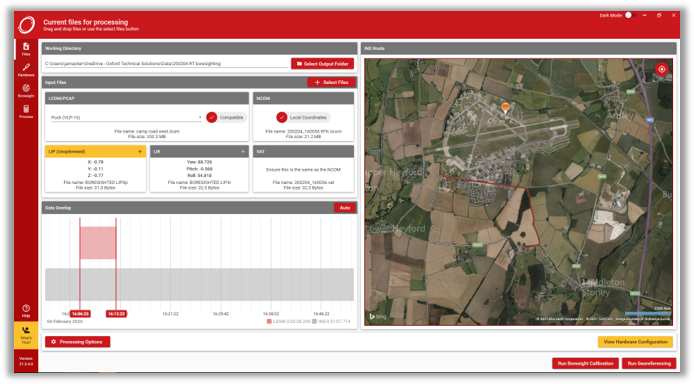The width and height of the screenshot is (694, 384).
Task: Expand the LIP (Unoptimised) panel plus
Action: click(140, 152)
